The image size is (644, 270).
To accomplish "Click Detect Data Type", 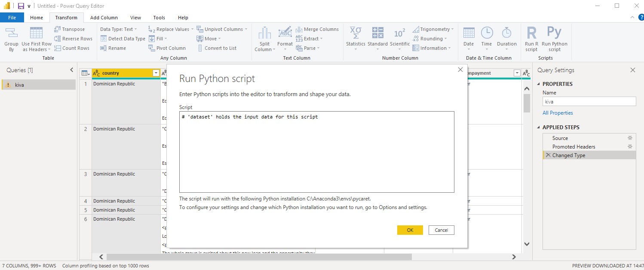I will [x=123, y=39].
